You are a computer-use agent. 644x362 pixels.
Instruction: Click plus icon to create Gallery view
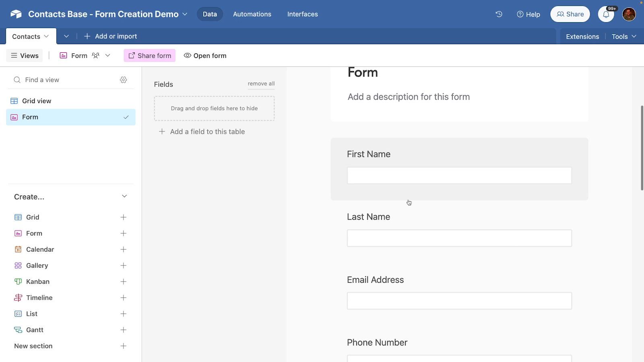pyautogui.click(x=124, y=265)
